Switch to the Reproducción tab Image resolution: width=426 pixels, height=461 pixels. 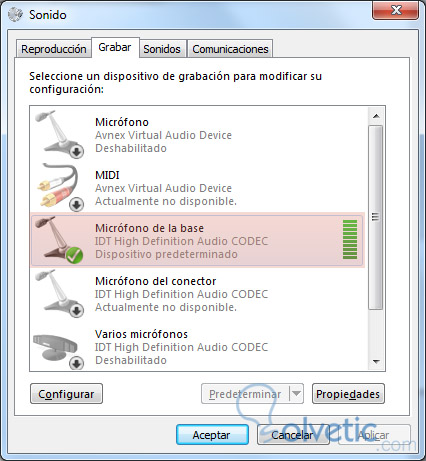point(54,49)
